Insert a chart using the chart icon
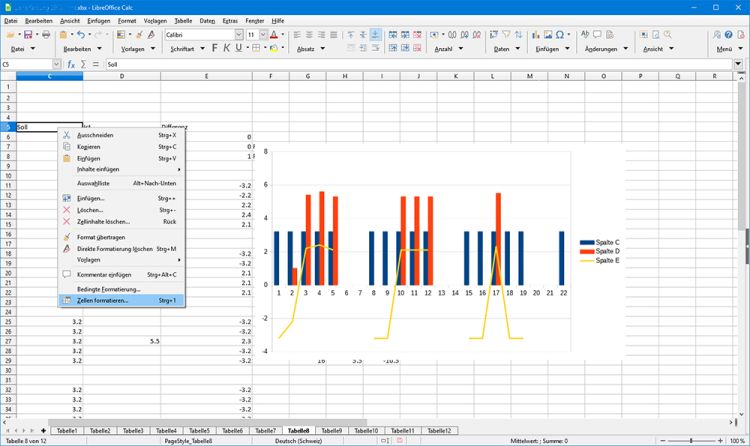Image resolution: width=750 pixels, height=446 pixels. pyautogui.click(x=536, y=34)
